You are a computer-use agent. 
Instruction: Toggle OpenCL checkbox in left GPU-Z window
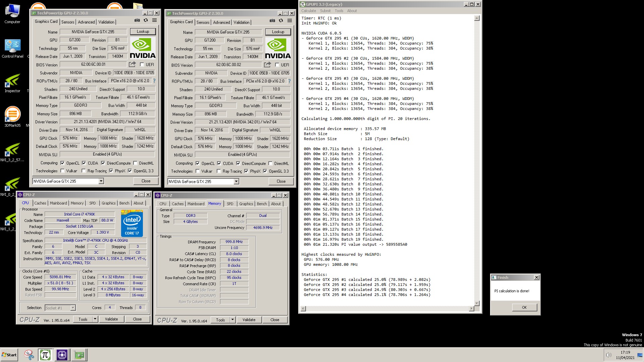click(62, 163)
